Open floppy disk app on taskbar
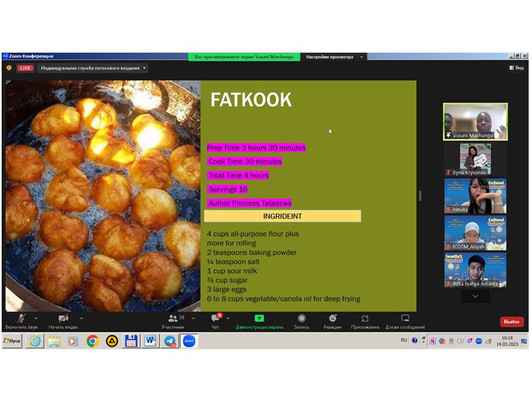The image size is (532, 399). (x=131, y=341)
